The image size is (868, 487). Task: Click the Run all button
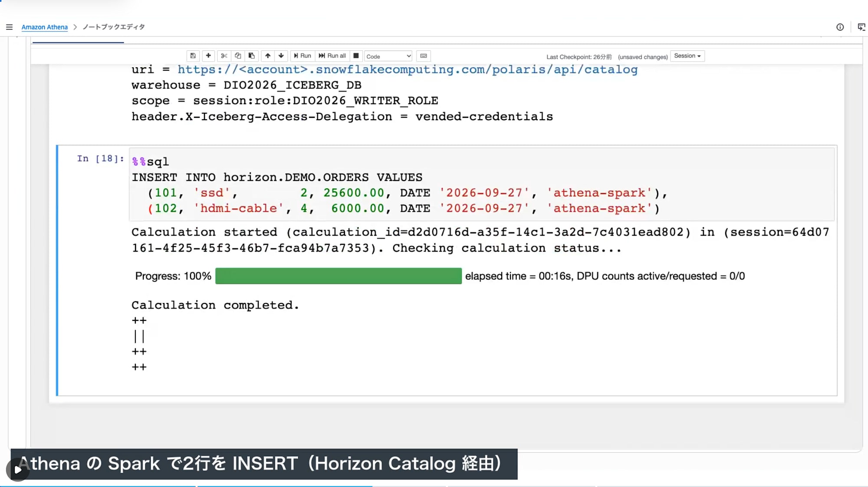332,56
